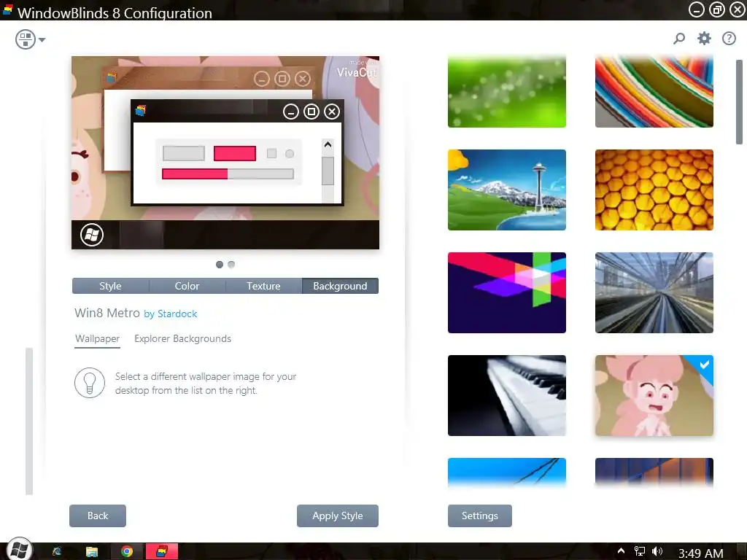
Task: Click the preview window's close icon
Action: 332,112
